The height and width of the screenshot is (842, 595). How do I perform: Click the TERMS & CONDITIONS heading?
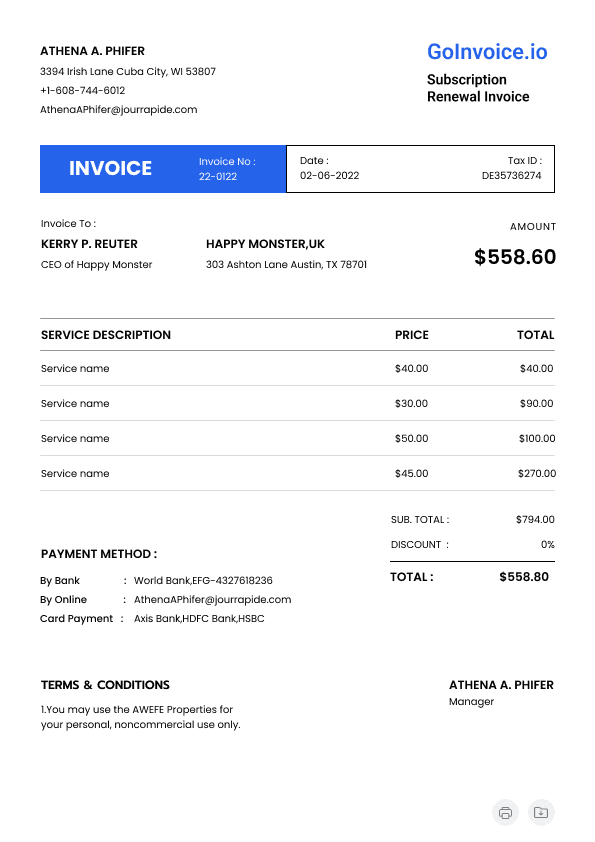[x=105, y=685]
